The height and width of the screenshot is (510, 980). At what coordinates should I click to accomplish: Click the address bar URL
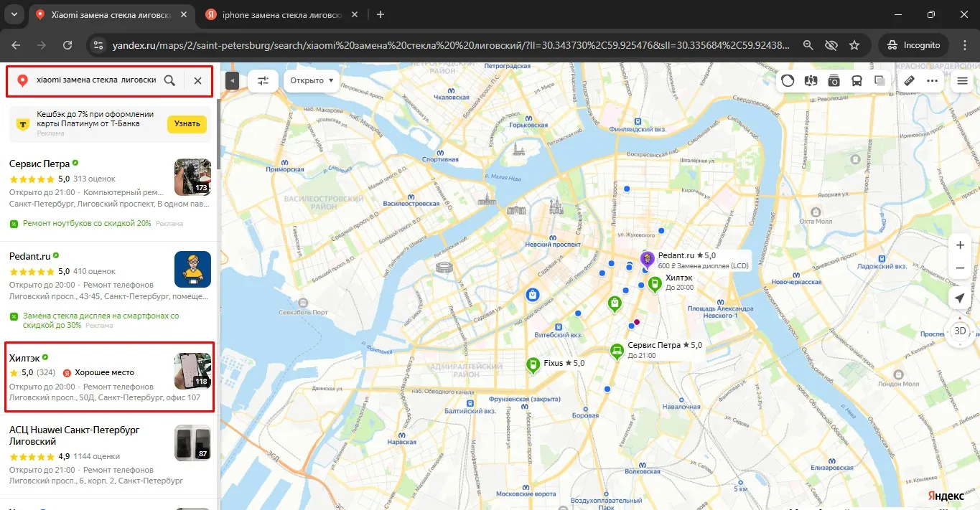[x=451, y=44]
